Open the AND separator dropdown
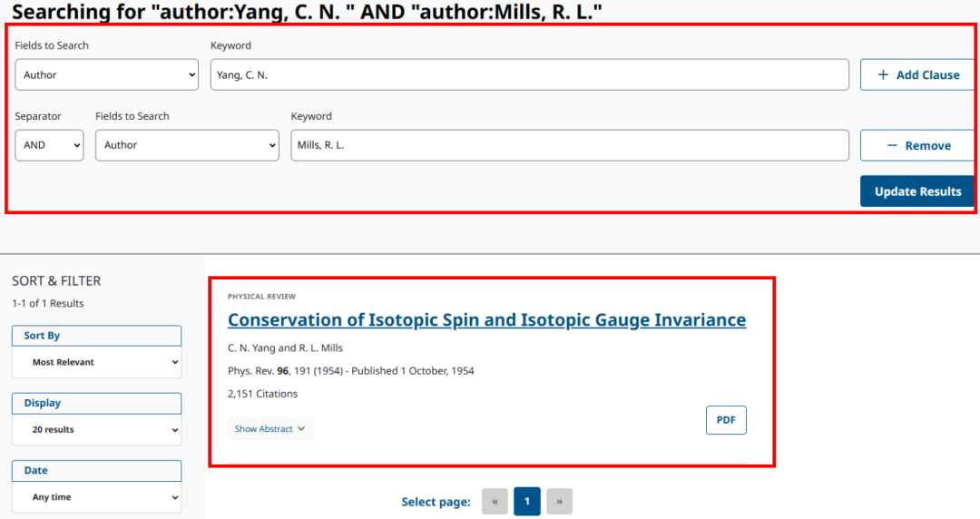Viewport: 980px width, 519px height. click(x=49, y=145)
